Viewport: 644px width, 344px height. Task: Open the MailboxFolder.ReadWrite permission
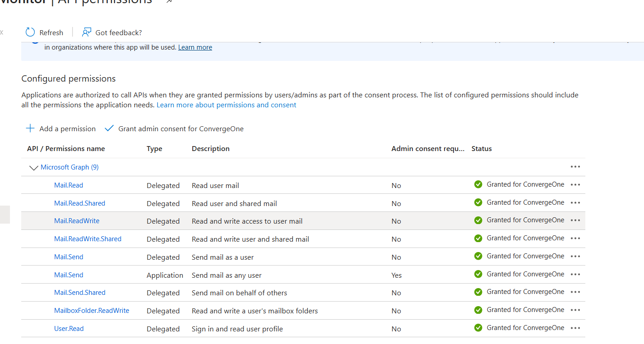tap(92, 311)
